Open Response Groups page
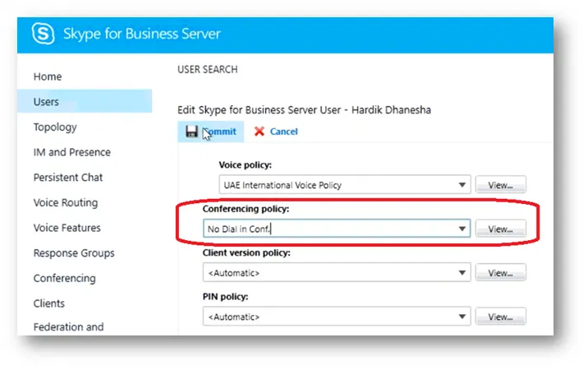Screen dimensions: 588x370 click(x=74, y=253)
